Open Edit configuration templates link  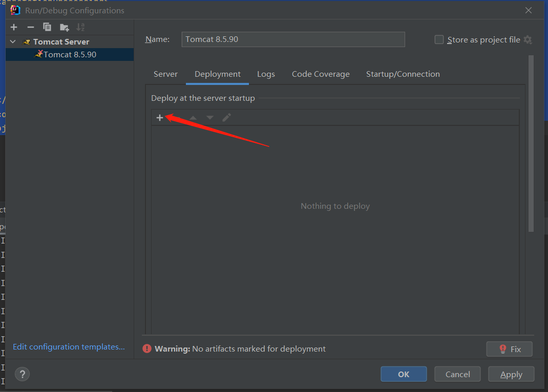pyautogui.click(x=69, y=346)
